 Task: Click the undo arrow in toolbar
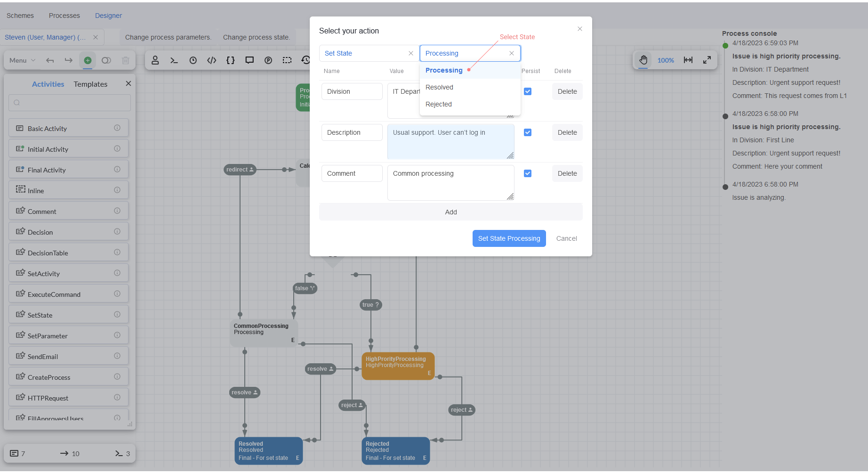point(50,60)
